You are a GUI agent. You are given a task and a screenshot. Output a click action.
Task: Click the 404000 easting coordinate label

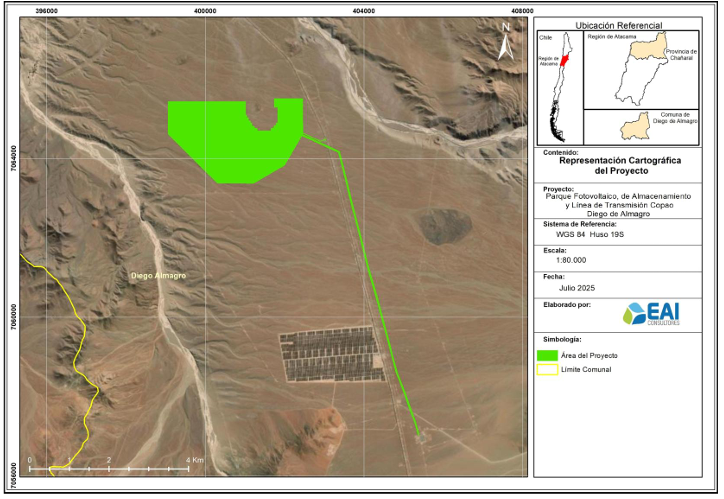click(363, 10)
